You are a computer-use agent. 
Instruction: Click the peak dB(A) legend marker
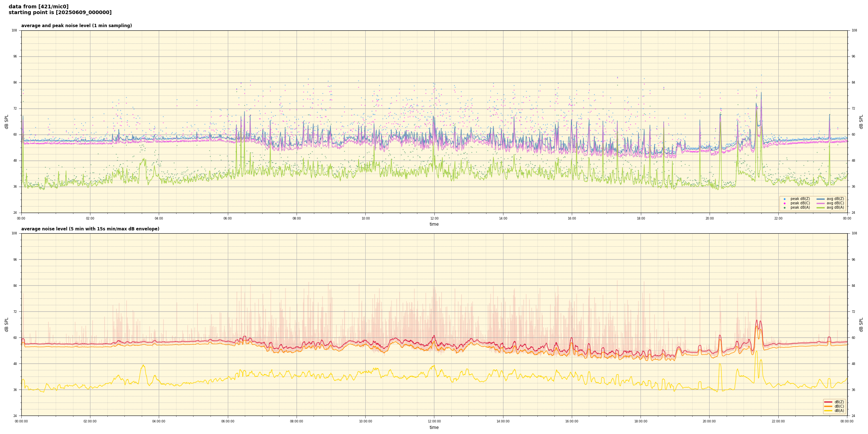tap(784, 208)
